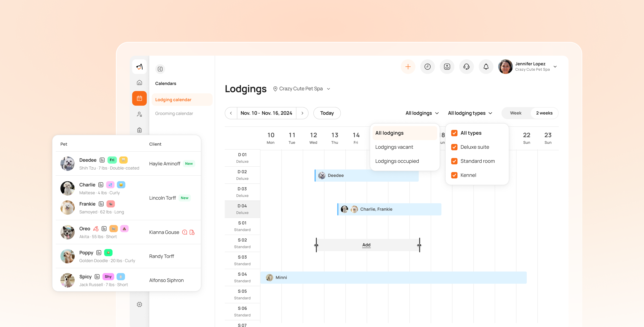The width and height of the screenshot is (644, 327).
Task: Toggle the Standard room checkbox
Action: point(454,161)
